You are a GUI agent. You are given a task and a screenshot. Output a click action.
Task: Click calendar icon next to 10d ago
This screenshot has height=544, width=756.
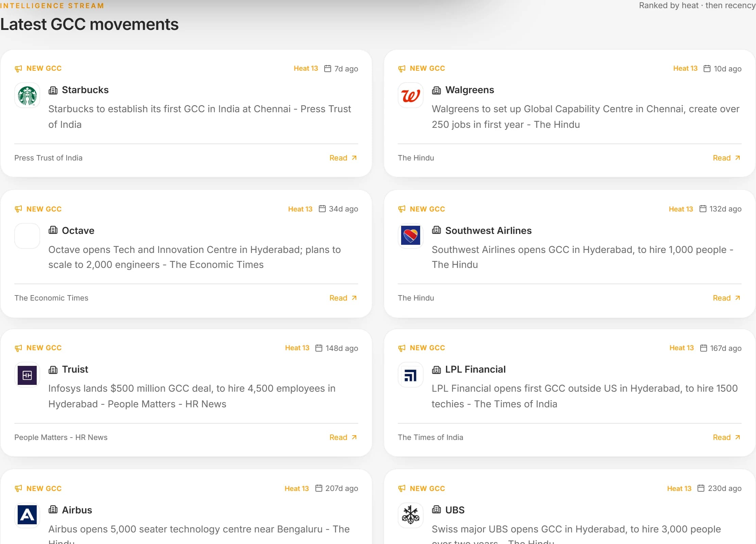point(707,69)
